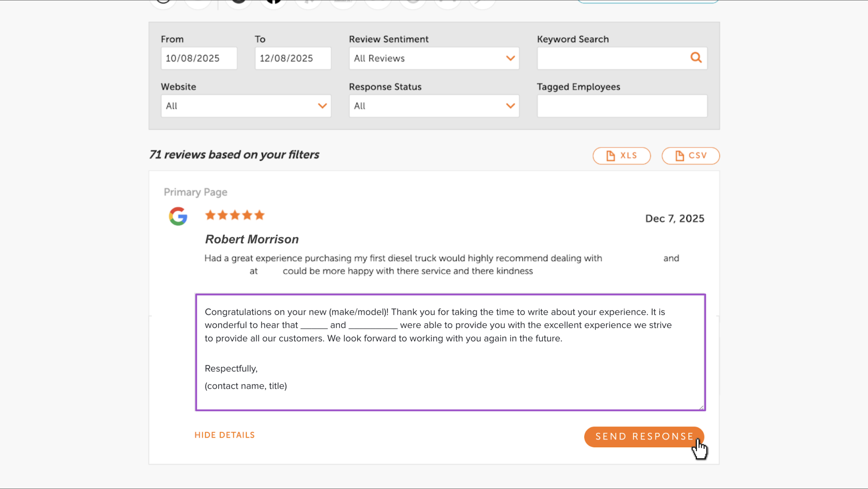868x489 pixels.
Task: Click the Hide Details link
Action: coord(224,435)
